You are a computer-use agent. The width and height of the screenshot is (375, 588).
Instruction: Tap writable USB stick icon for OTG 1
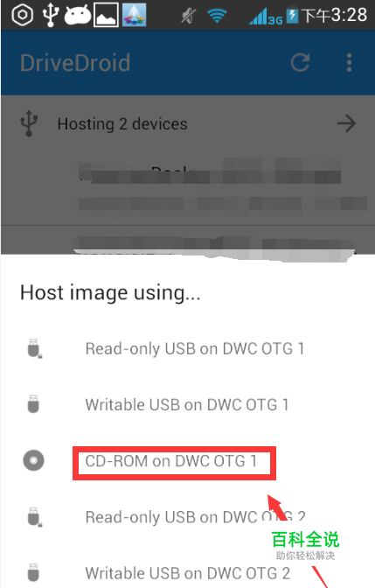tap(33, 404)
